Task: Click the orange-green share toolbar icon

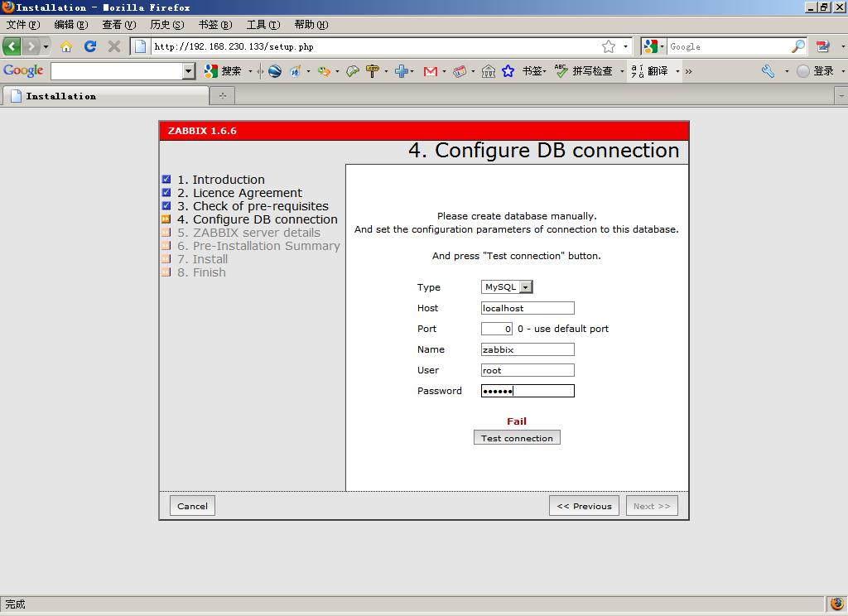Action: 324,71
